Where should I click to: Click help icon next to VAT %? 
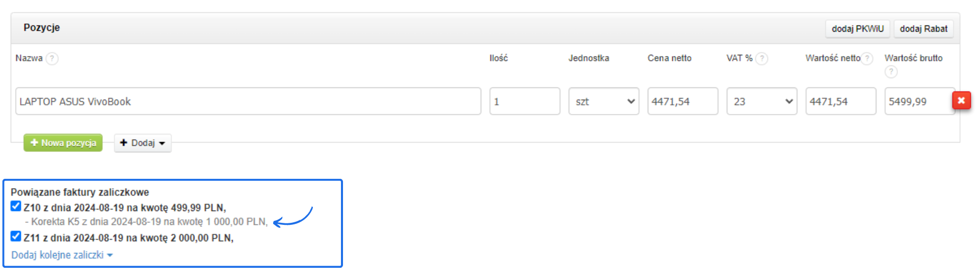pyautogui.click(x=762, y=58)
